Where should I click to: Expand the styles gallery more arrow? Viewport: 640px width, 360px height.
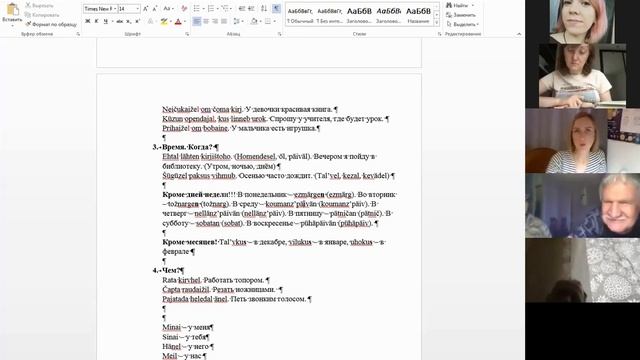436,23
